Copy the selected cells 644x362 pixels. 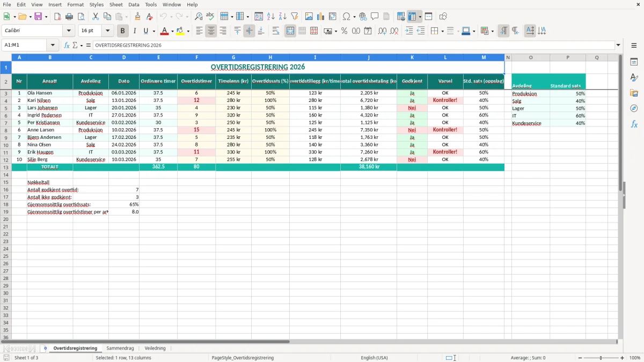click(x=107, y=17)
